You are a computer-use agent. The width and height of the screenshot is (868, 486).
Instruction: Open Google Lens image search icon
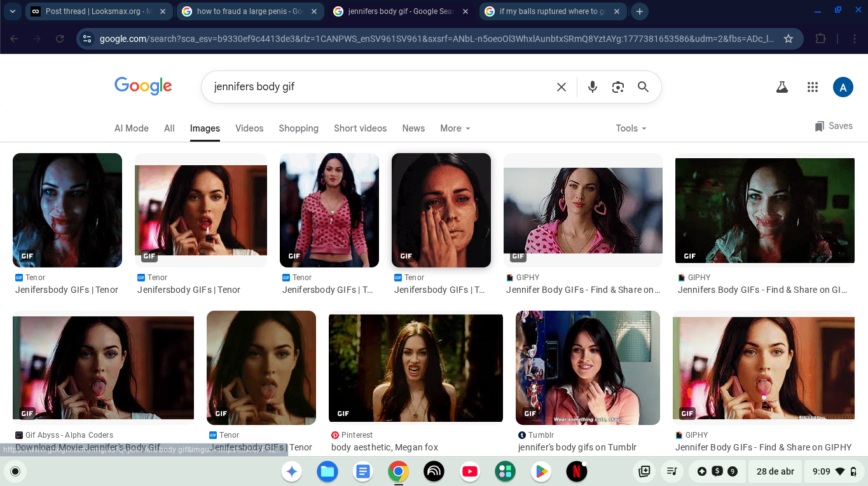(617, 87)
